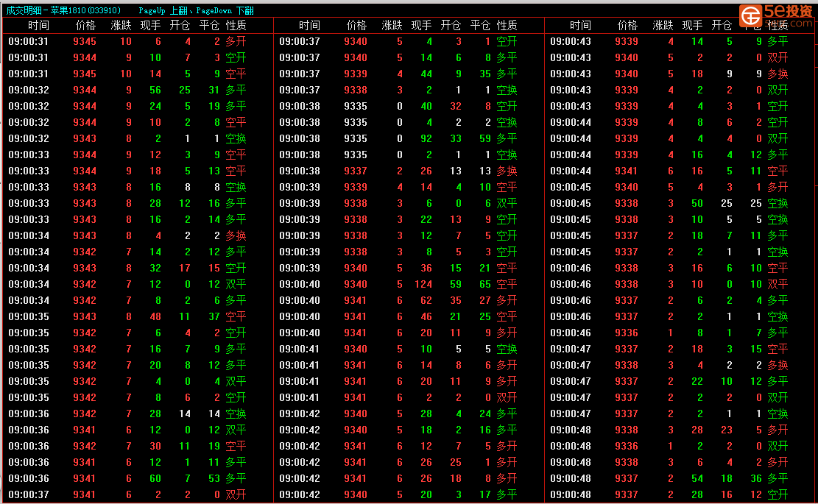Click the 涨跌 column header in the right panel

[x=663, y=26]
